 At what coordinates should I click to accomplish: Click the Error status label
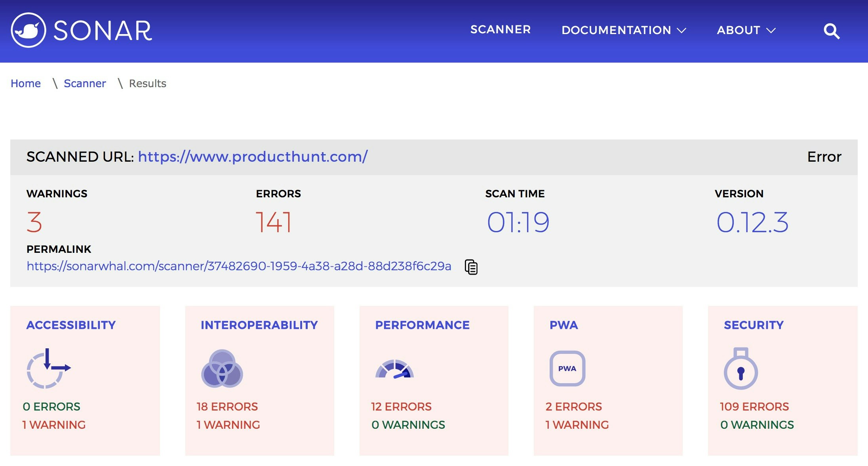click(824, 157)
